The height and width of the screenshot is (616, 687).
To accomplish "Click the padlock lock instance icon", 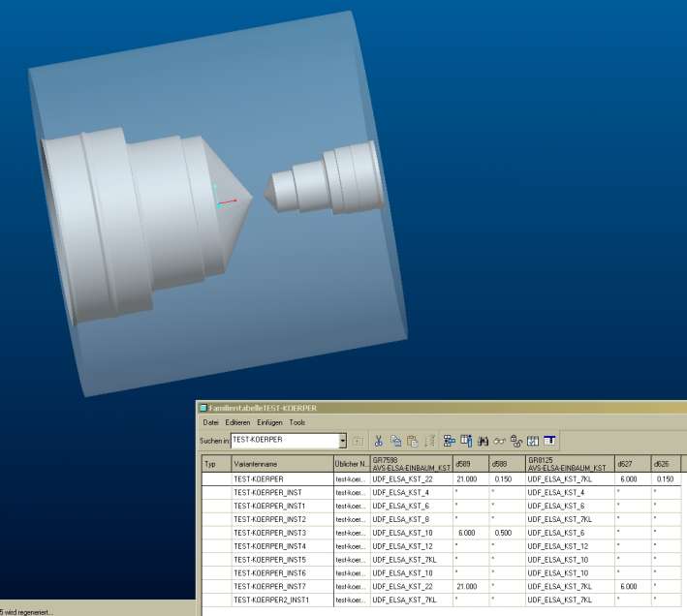I will coord(516,441).
